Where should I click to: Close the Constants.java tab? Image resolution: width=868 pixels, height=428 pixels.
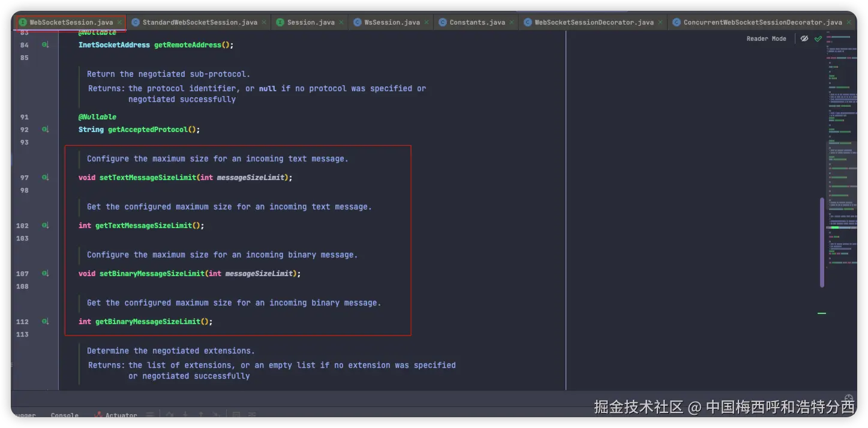(x=512, y=22)
